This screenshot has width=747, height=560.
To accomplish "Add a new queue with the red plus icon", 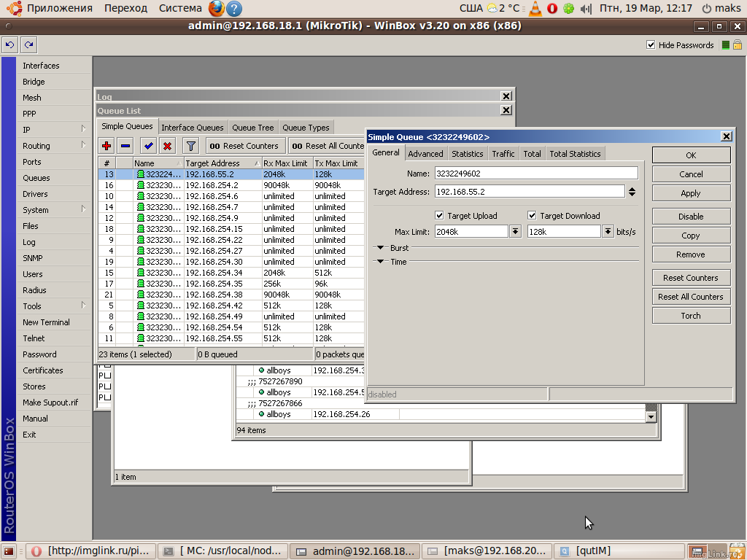I will [x=107, y=146].
